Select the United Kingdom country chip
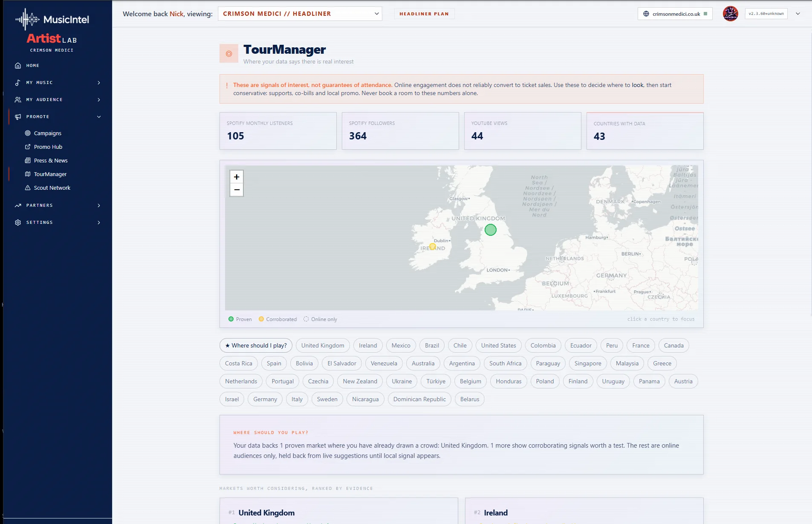This screenshot has height=524, width=812. tap(323, 345)
